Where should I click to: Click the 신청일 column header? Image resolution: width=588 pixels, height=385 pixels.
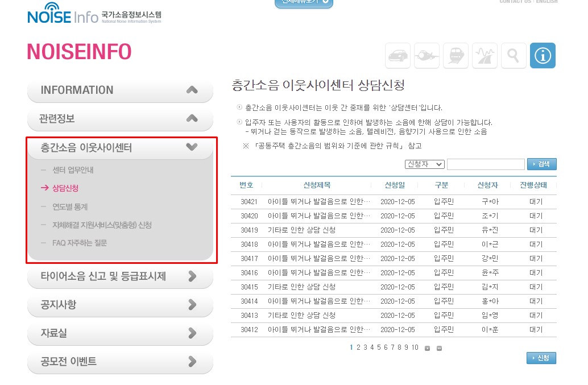click(x=395, y=185)
